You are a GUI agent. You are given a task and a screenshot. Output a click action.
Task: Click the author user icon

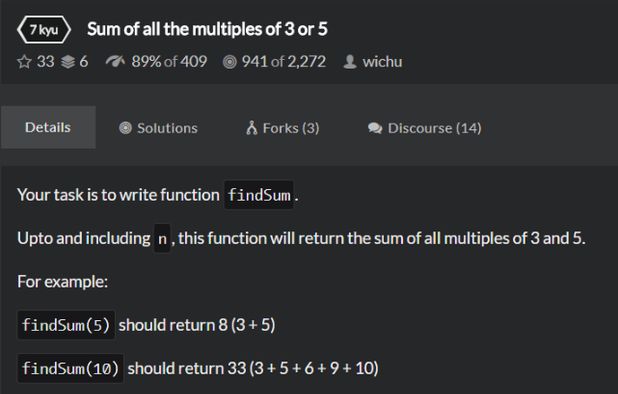pyautogui.click(x=350, y=62)
